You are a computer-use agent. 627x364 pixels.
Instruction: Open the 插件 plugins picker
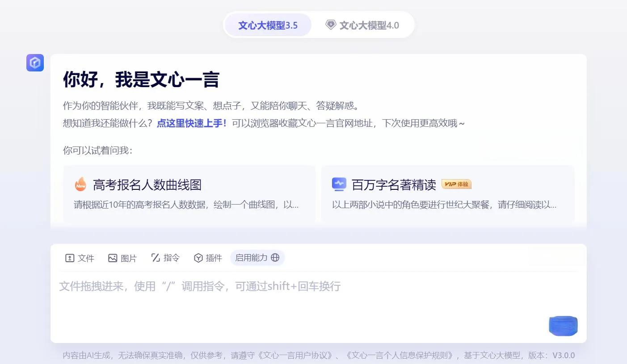pos(208,258)
